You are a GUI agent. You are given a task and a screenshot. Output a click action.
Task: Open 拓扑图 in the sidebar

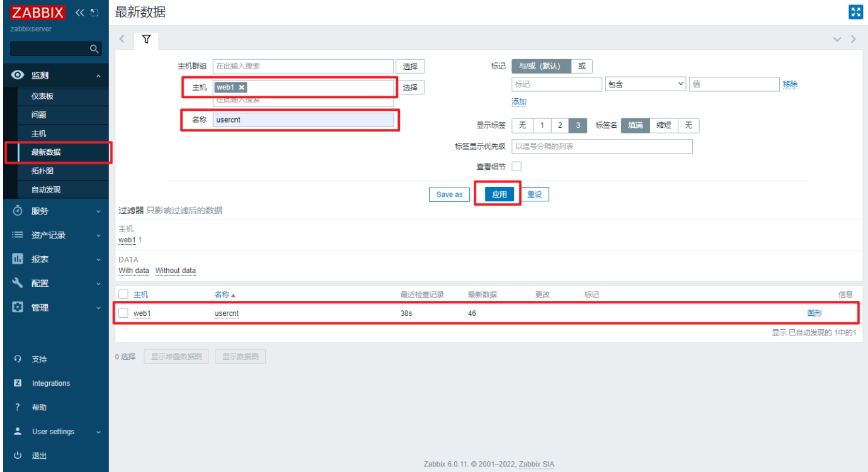coord(43,171)
